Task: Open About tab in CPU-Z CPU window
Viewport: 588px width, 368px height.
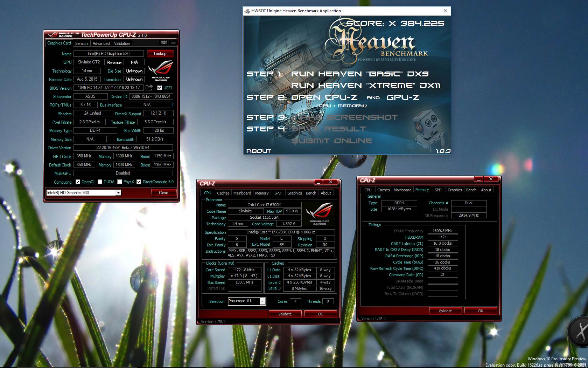Action: [x=326, y=193]
